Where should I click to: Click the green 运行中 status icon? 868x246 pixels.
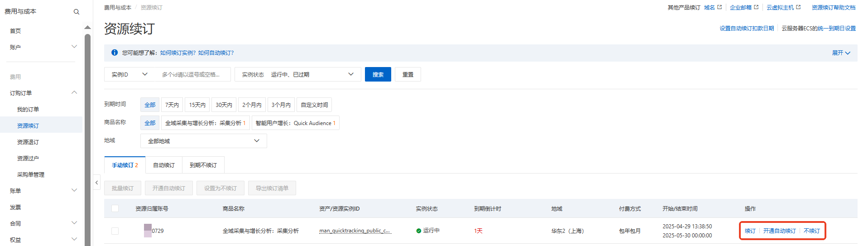(x=419, y=231)
